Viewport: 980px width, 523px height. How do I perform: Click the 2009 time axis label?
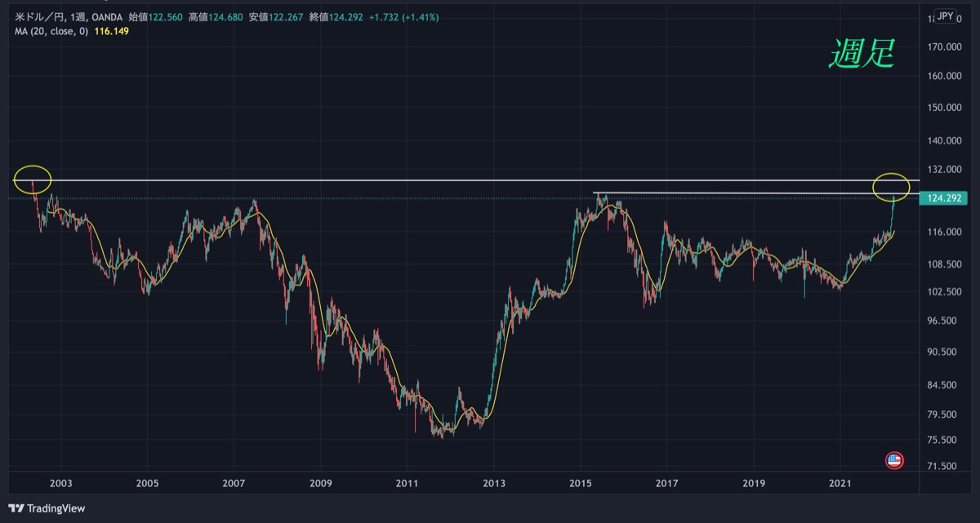coord(321,483)
